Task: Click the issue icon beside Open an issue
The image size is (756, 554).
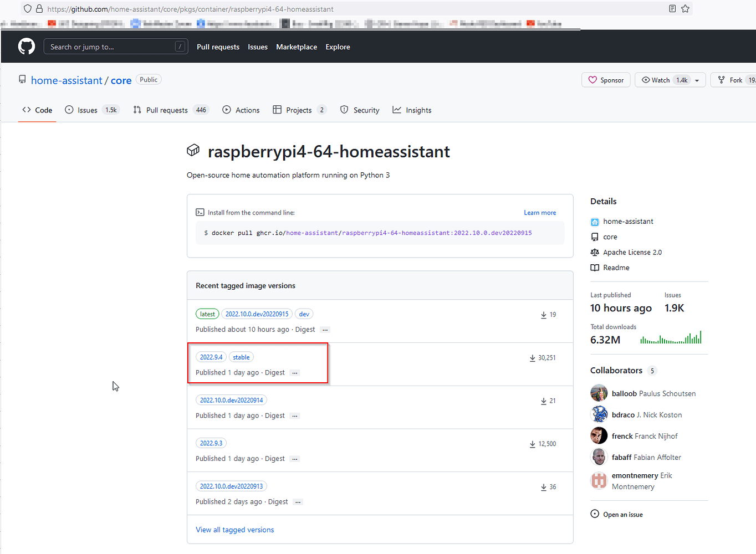Action: pos(594,514)
